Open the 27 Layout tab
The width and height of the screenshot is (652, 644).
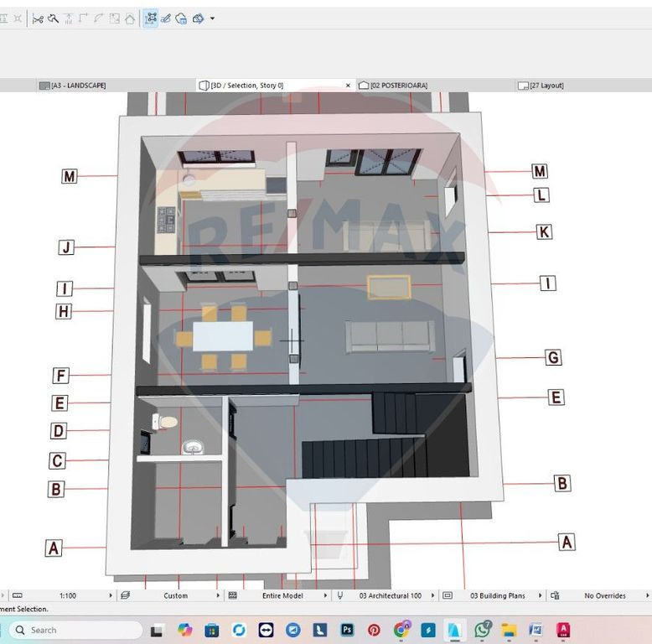[541, 86]
